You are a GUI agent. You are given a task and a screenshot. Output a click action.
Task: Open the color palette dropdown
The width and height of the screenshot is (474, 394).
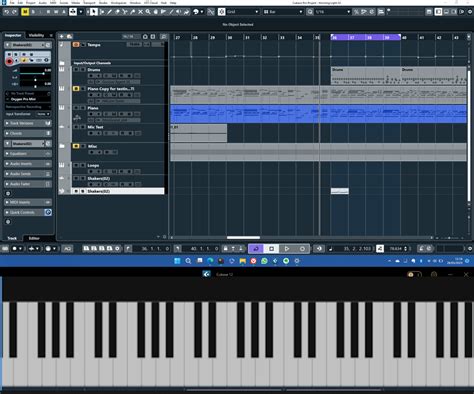[x=202, y=12]
